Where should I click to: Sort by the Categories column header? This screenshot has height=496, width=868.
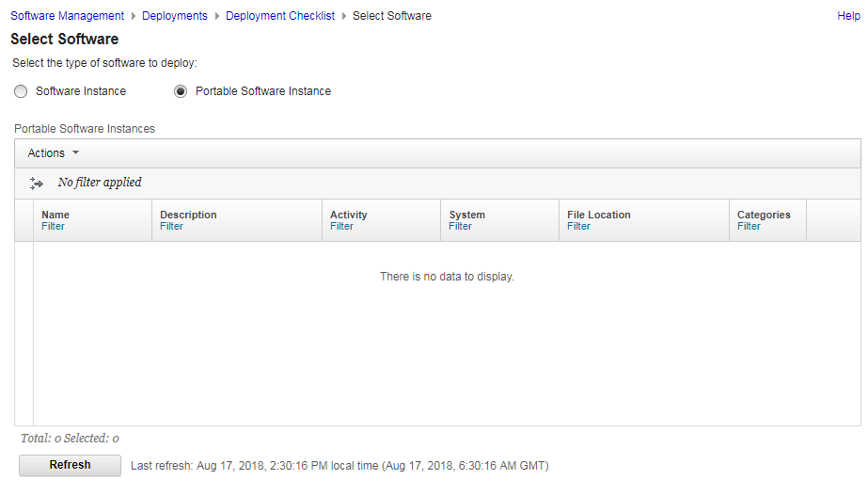click(764, 215)
